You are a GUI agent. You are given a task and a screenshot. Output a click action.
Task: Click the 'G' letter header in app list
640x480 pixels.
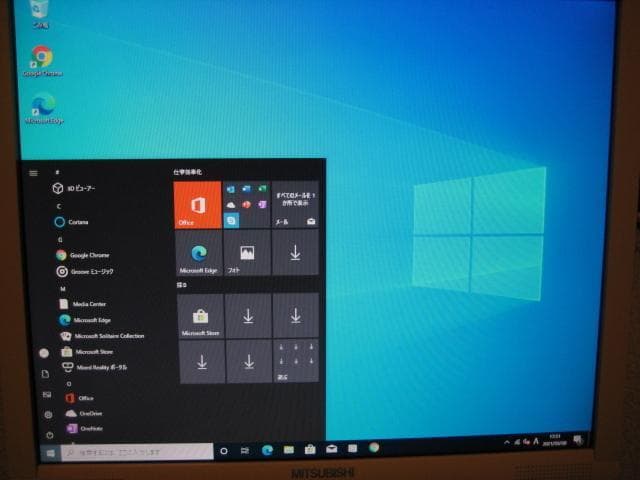click(x=60, y=240)
